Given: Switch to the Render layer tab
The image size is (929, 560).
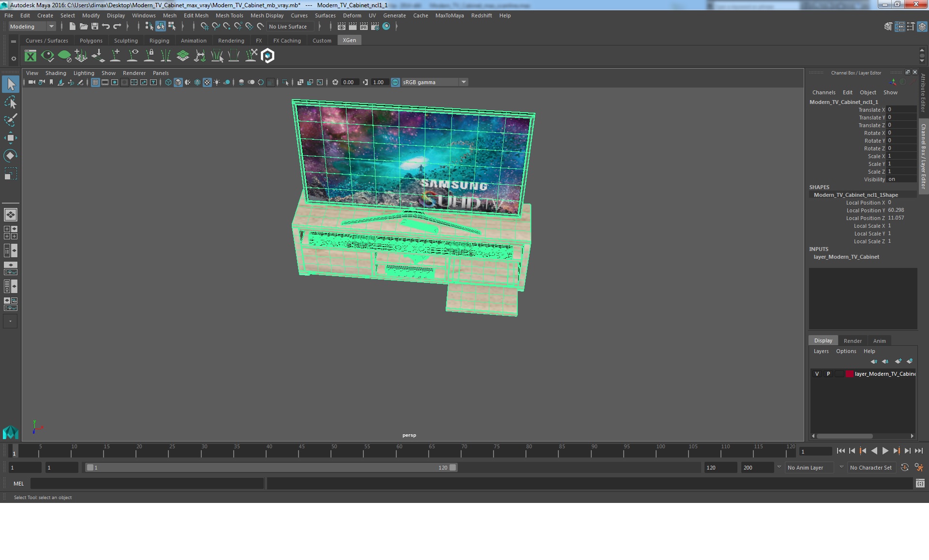Looking at the screenshot, I should click(853, 341).
